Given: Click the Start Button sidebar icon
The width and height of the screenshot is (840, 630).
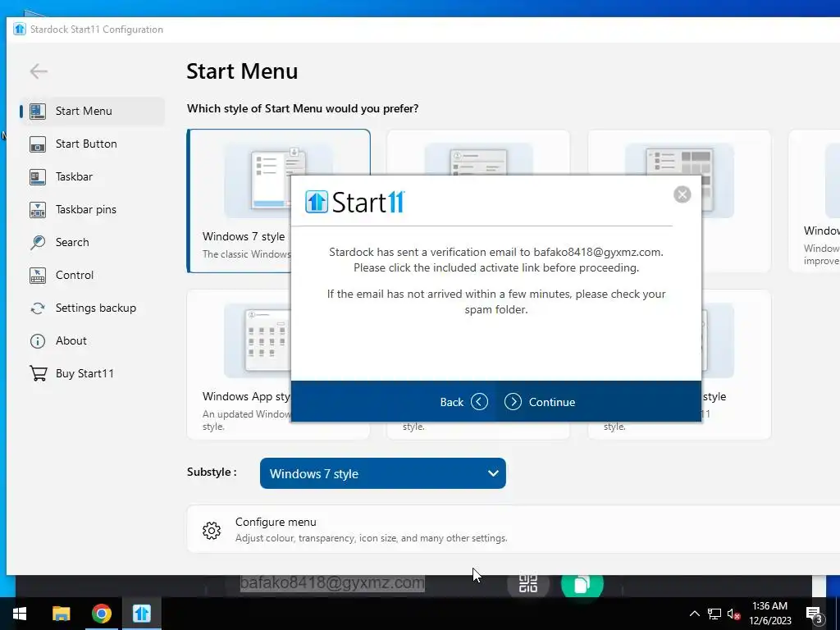Looking at the screenshot, I should click(38, 144).
